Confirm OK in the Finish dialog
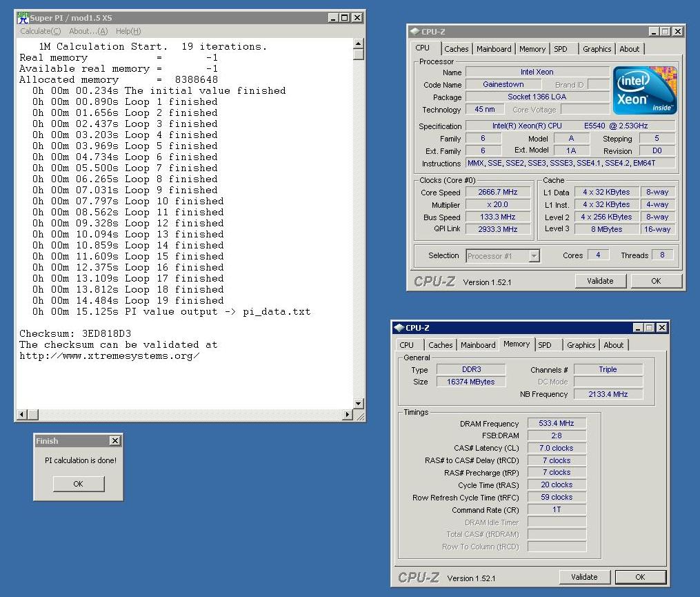This screenshot has width=700, height=597. 79,484
